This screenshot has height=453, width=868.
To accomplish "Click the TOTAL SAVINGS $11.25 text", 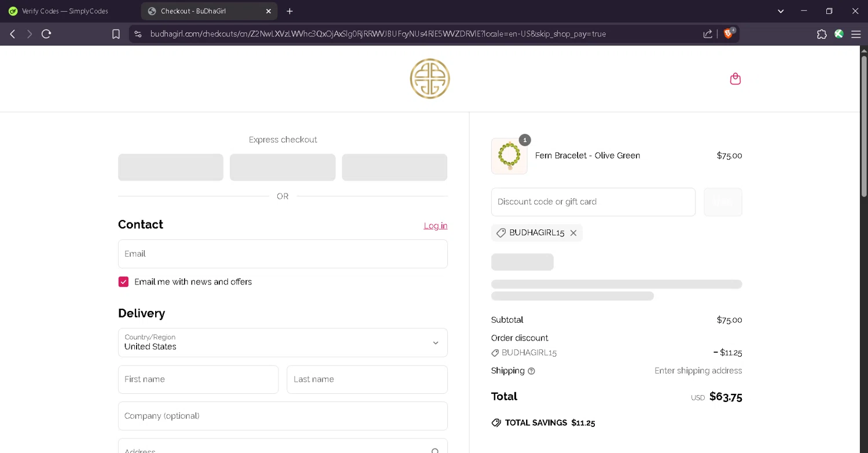I will (x=550, y=423).
